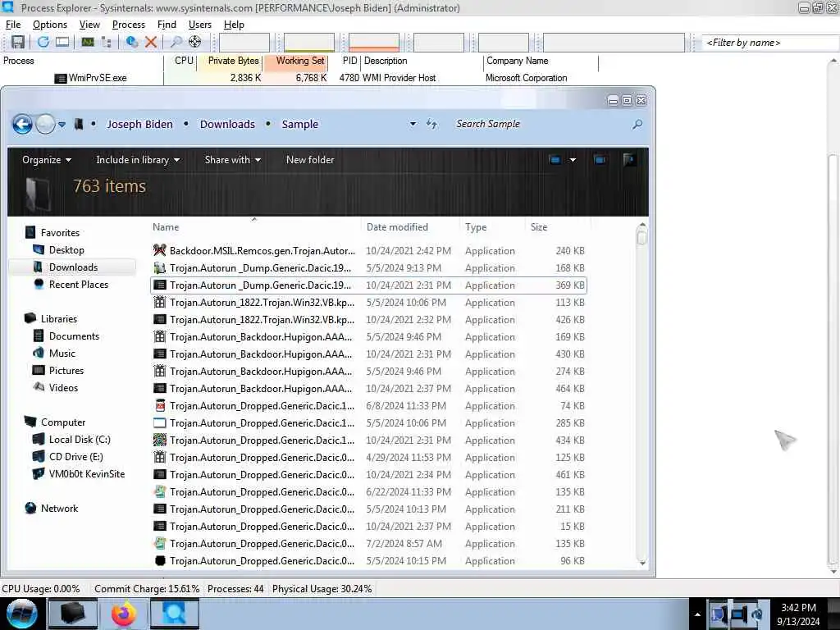Show hidden tray icons arrow

(x=697, y=614)
